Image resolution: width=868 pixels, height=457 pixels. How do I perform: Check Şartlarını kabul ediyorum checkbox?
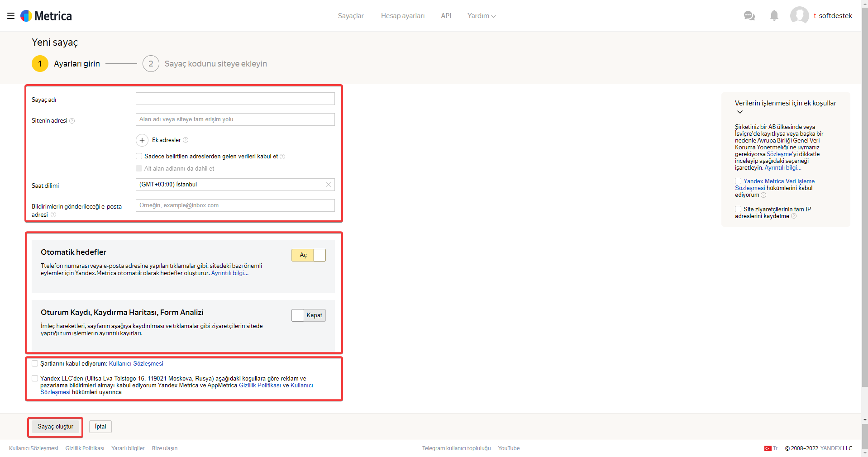click(35, 363)
